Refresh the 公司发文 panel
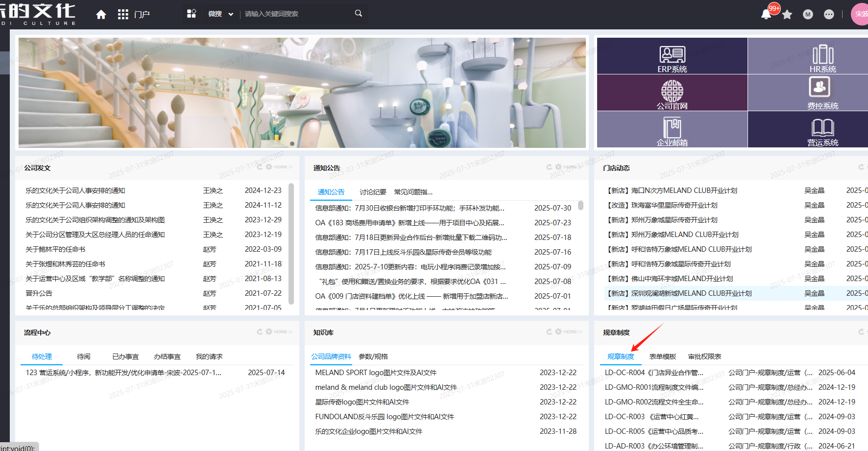 point(260,167)
